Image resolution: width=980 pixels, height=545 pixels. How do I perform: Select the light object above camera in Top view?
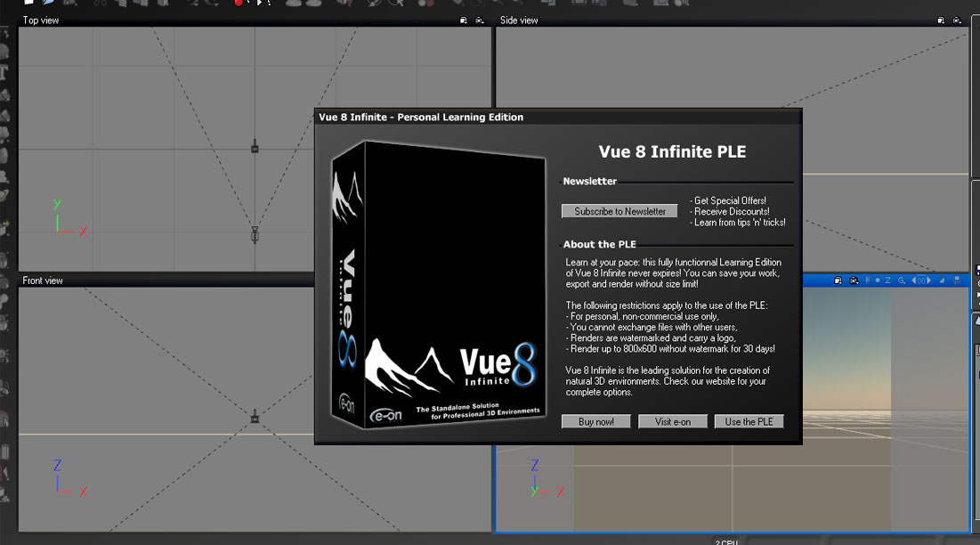pos(255,148)
